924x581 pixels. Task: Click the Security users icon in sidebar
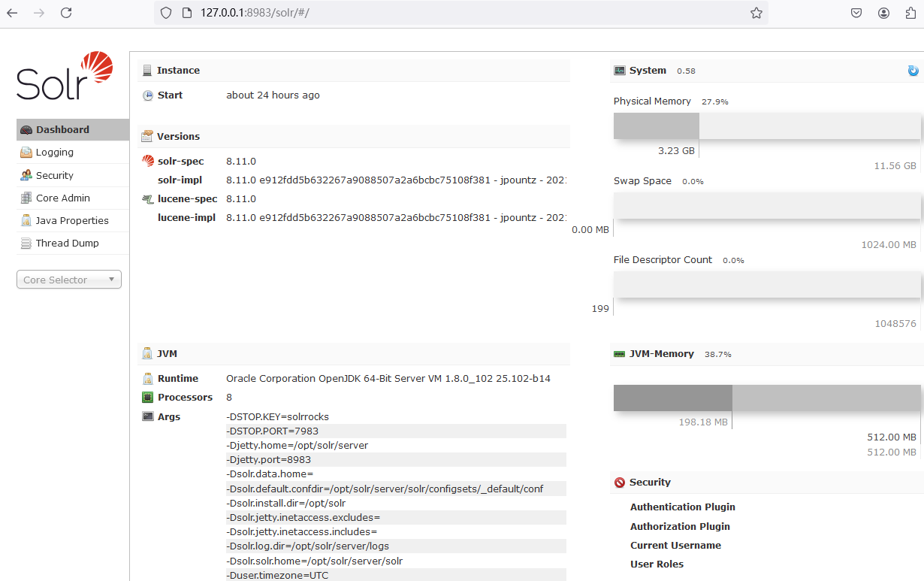click(26, 175)
